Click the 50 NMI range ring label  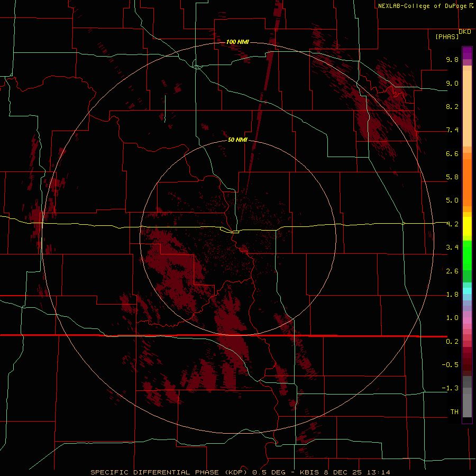pyautogui.click(x=237, y=140)
